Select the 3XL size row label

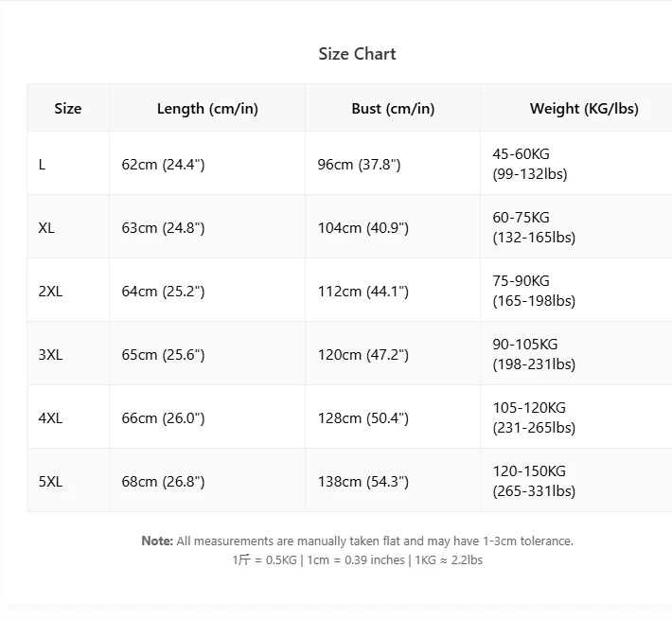[50, 354]
